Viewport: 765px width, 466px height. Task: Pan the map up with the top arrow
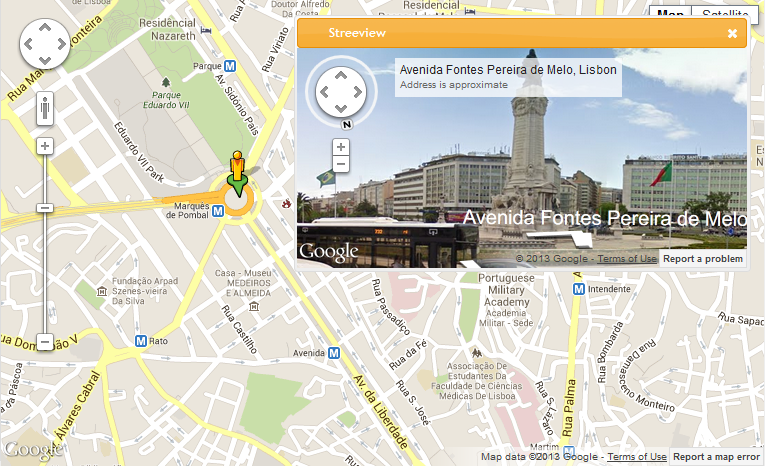tap(45, 27)
